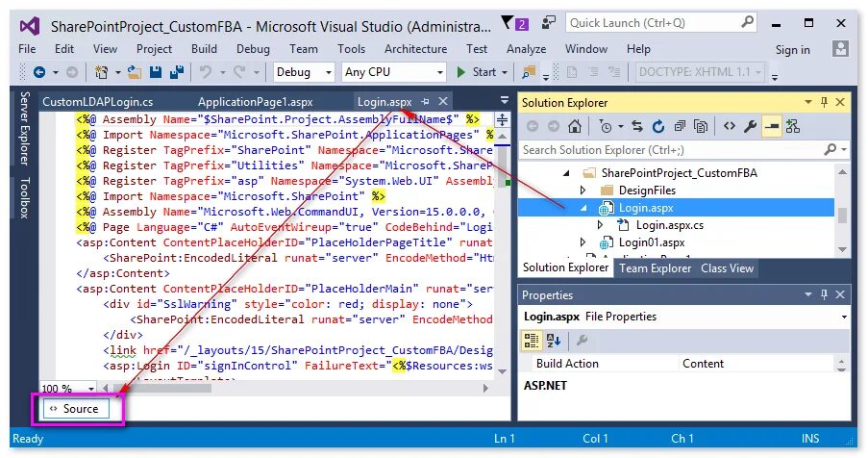This screenshot has width=868, height=458.
Task: Close the Login.aspx editor tab
Action: [x=443, y=101]
